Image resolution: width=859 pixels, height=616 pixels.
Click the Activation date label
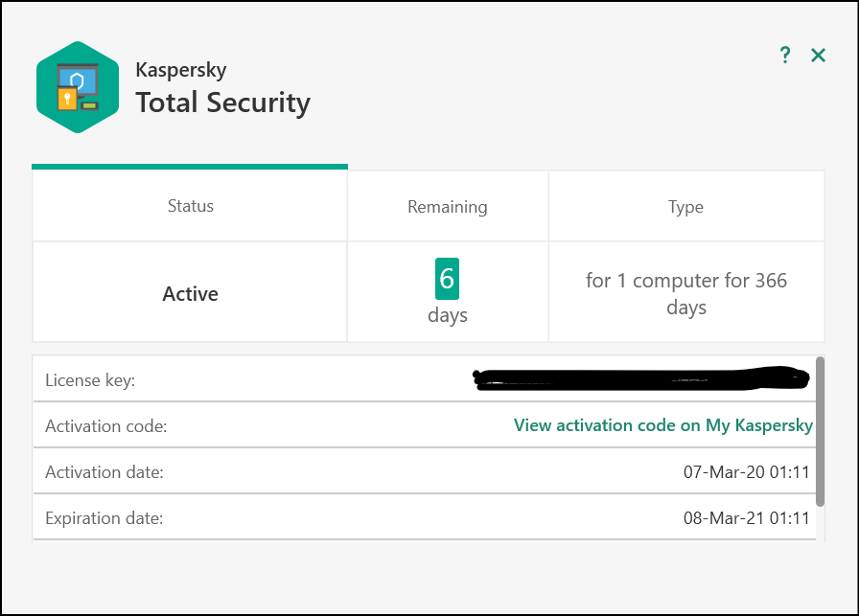click(104, 472)
